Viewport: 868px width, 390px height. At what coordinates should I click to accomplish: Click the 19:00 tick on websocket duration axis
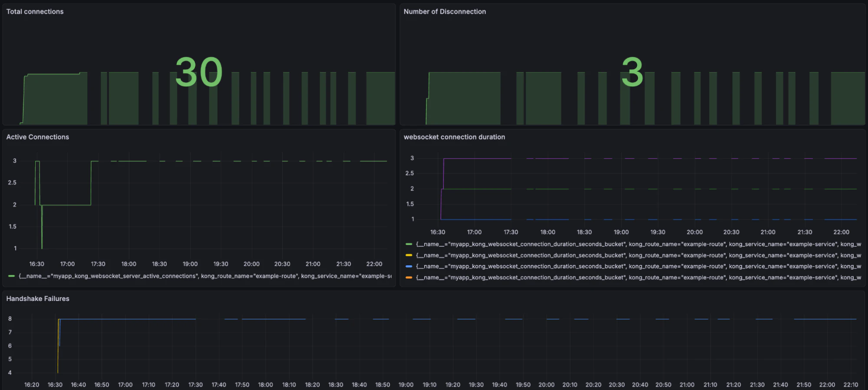point(621,232)
